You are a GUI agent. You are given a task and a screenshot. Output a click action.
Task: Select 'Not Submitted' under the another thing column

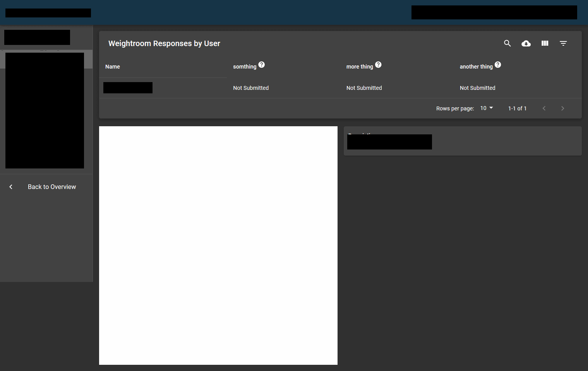point(477,88)
